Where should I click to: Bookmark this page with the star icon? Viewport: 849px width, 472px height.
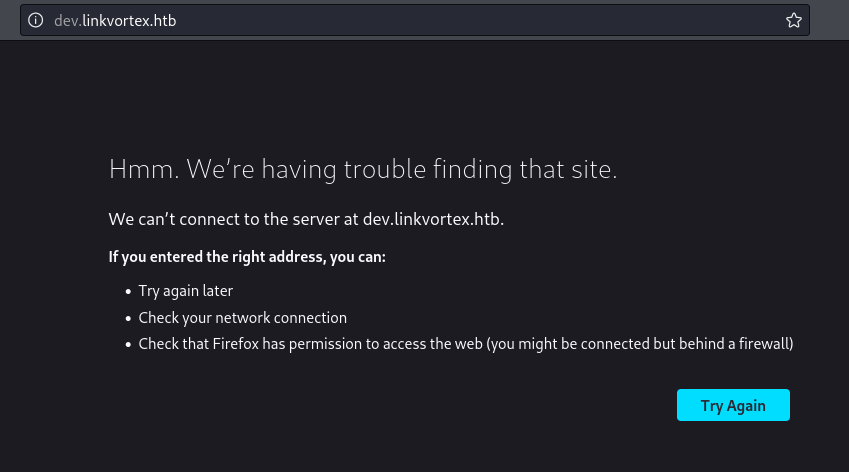click(x=794, y=20)
